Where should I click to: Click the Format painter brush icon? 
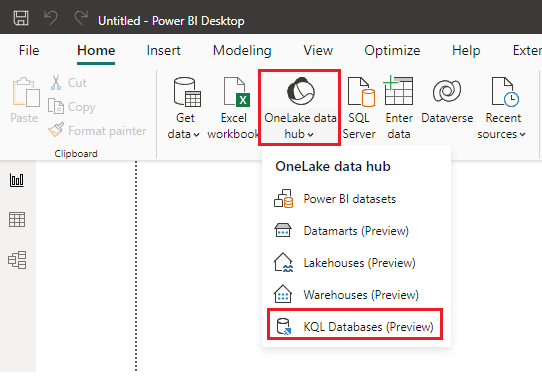click(x=56, y=130)
